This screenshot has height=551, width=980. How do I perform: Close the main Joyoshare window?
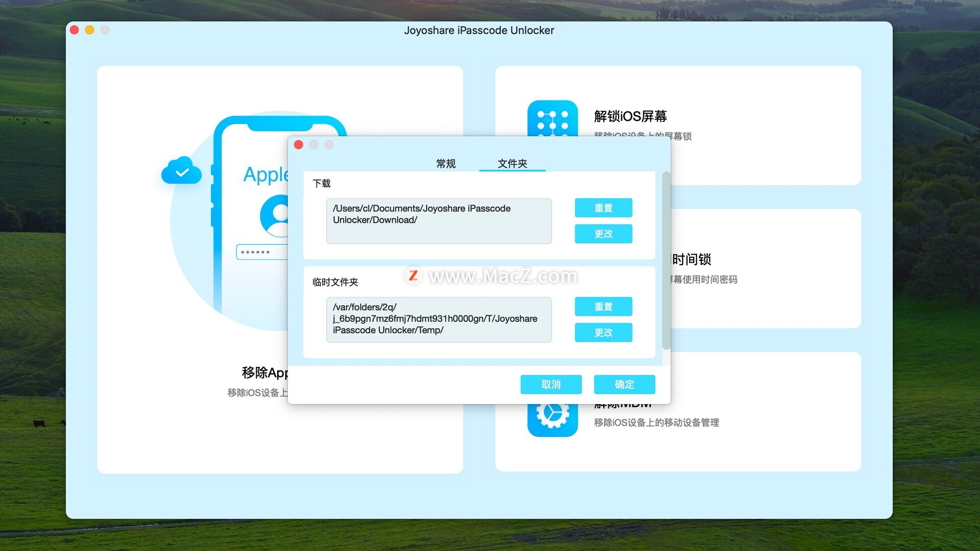click(x=74, y=30)
